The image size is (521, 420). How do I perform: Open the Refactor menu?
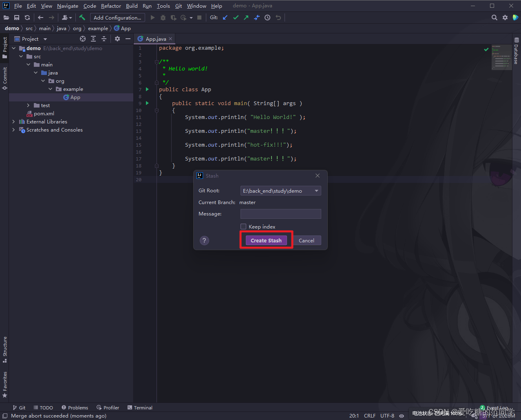pyautogui.click(x=111, y=6)
